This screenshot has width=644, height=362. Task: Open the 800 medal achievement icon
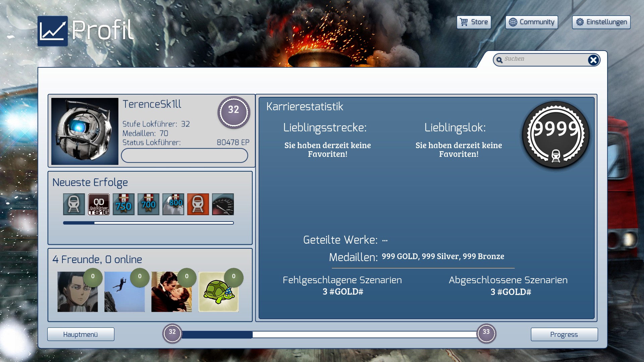(173, 204)
